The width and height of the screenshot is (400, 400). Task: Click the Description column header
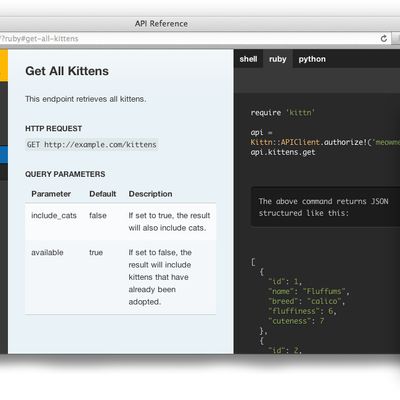click(x=150, y=194)
